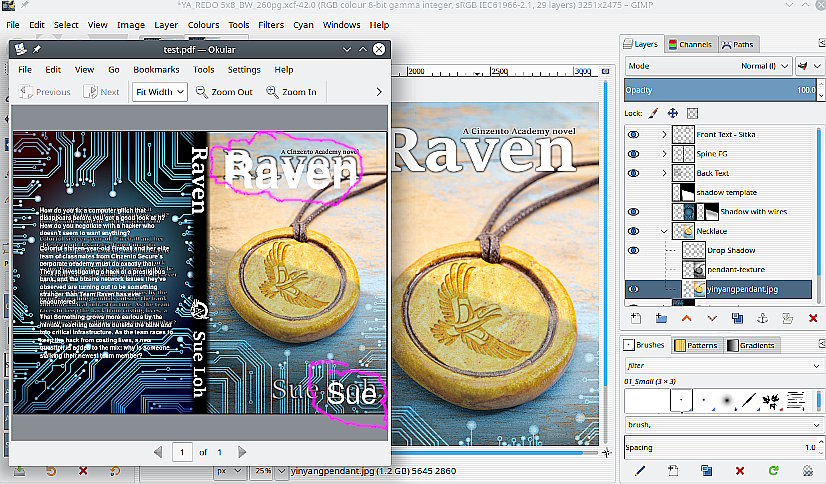The height and width of the screenshot is (484, 826).
Task: Expand the Front Text - Sitka group
Action: (x=664, y=134)
